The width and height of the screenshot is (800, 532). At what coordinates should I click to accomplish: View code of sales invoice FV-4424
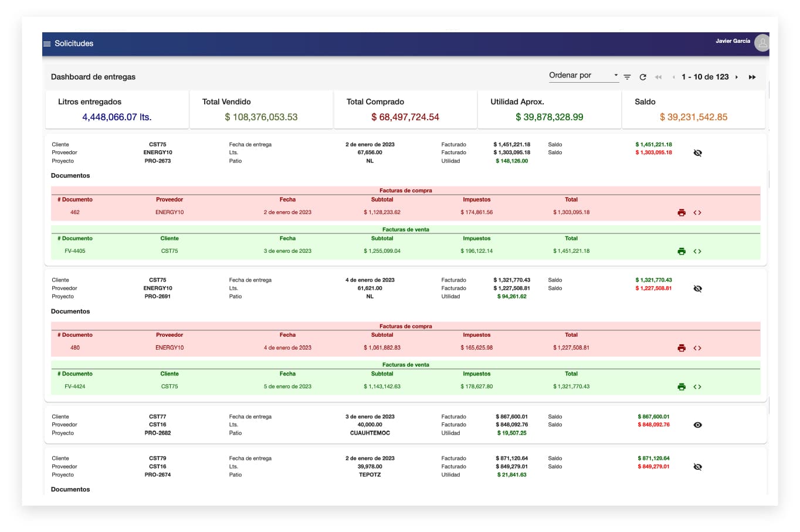697,387
